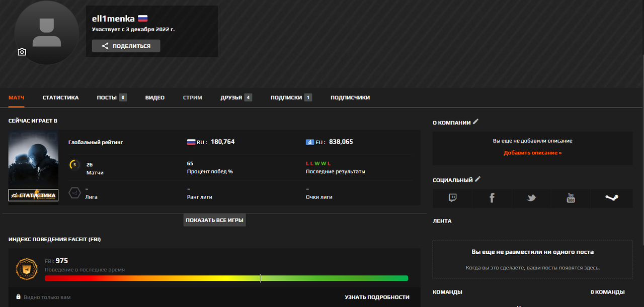Edit О КОМПАНИИ with pencil icon
644x307 pixels.
click(476, 122)
